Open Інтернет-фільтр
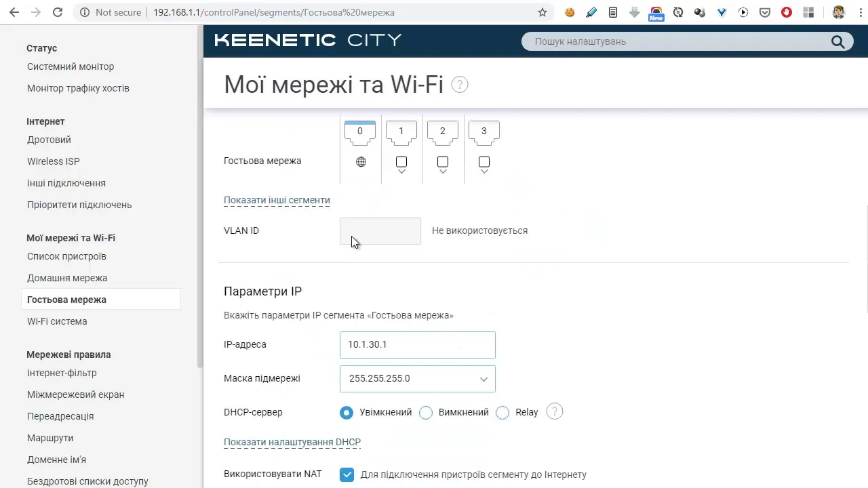 coord(62,373)
